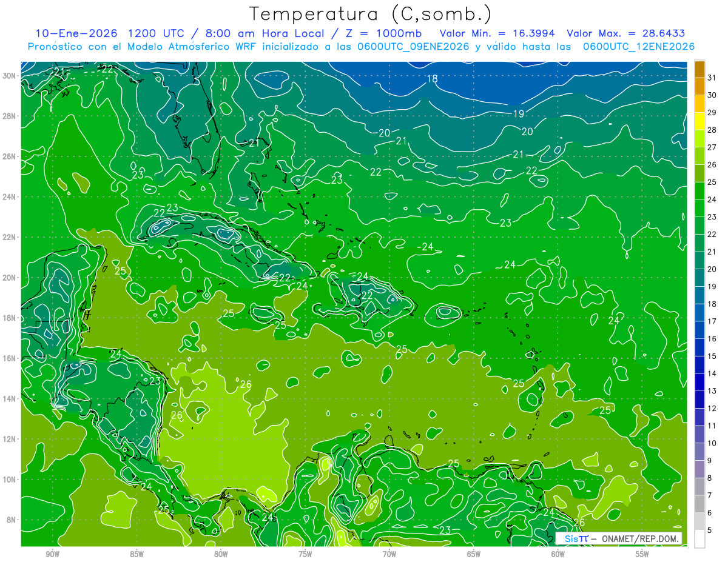Click the 16N latitude axis label
728x562 pixels.
tap(9, 358)
